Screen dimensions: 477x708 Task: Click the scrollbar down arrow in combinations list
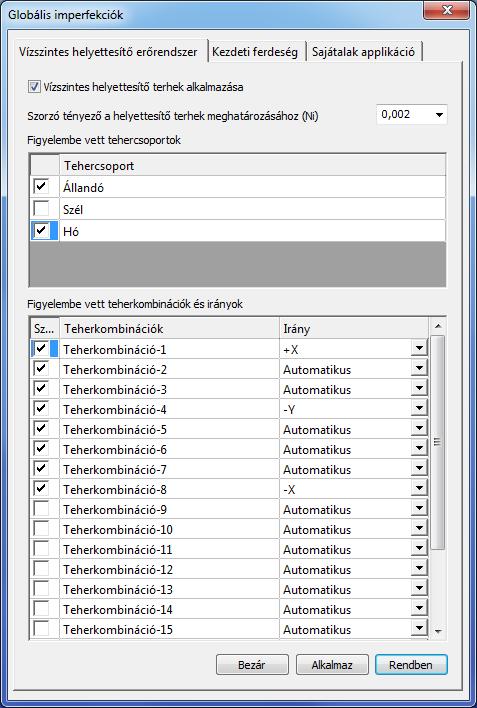pos(438,631)
